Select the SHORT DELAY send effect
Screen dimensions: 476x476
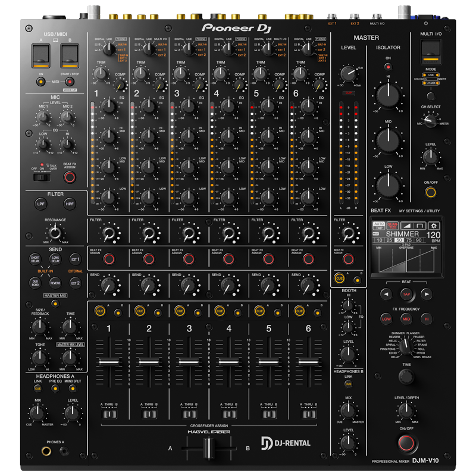(35, 259)
